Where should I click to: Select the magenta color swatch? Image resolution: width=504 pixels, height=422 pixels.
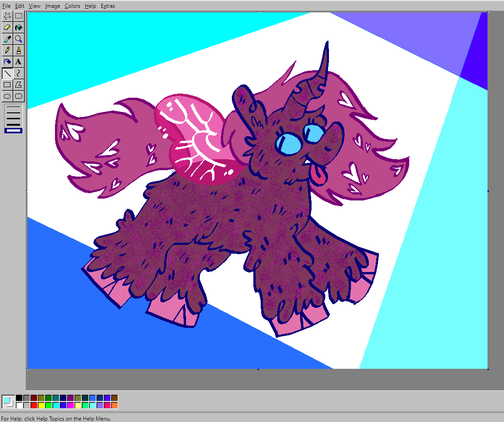[71, 405]
